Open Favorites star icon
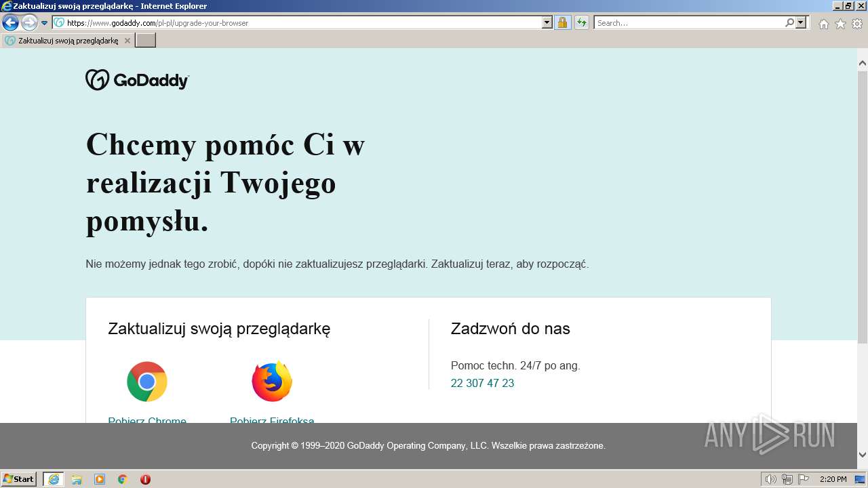 [x=840, y=24]
